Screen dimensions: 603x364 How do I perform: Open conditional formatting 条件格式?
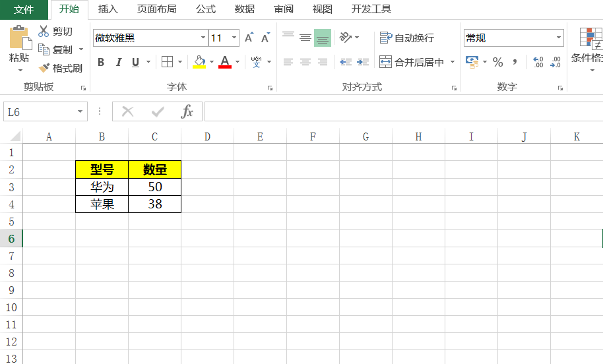[x=587, y=49]
